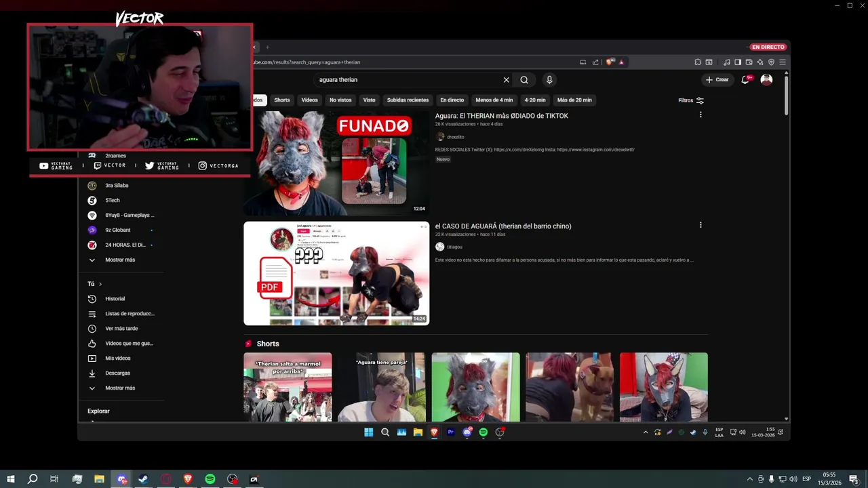Screen dimensions: 868x488
Task: Click the Crear button
Action: pos(717,79)
